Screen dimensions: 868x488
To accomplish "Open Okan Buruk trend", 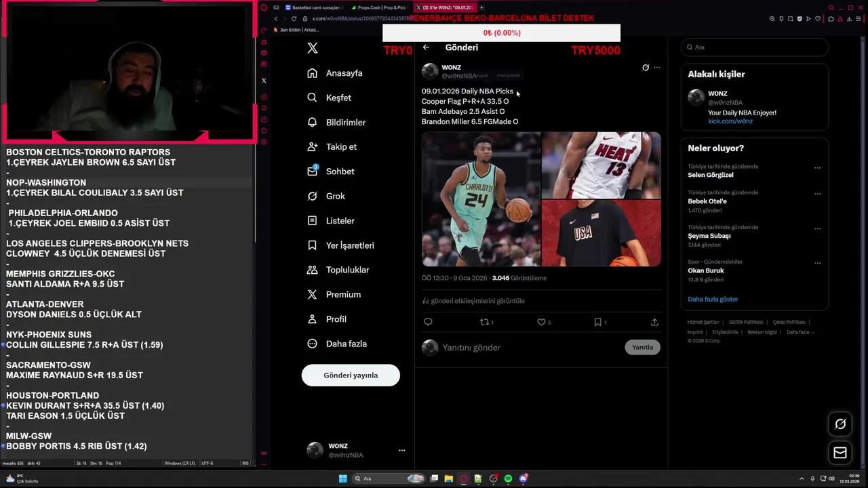I will 706,270.
